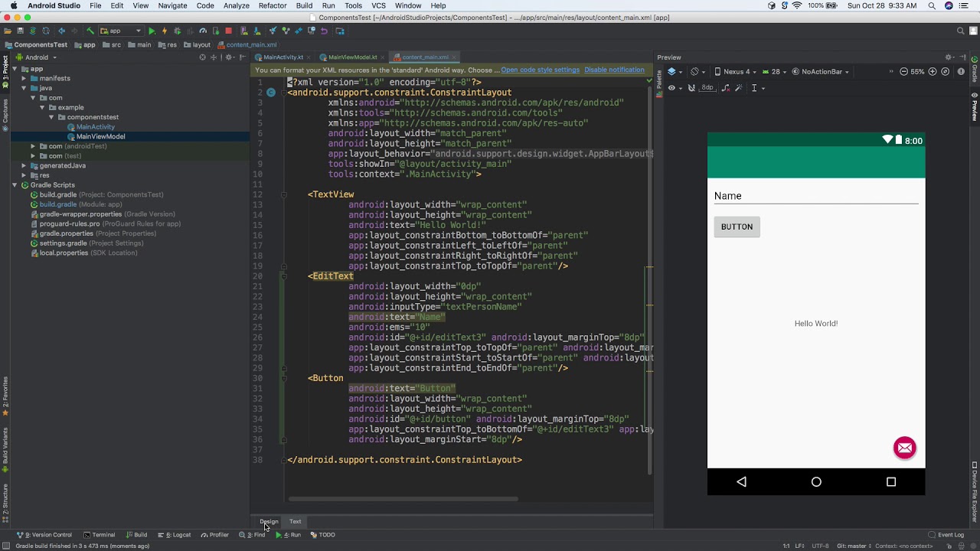Switch to the MainViewModel.kt editor tab
980x551 pixels.
click(x=353, y=57)
